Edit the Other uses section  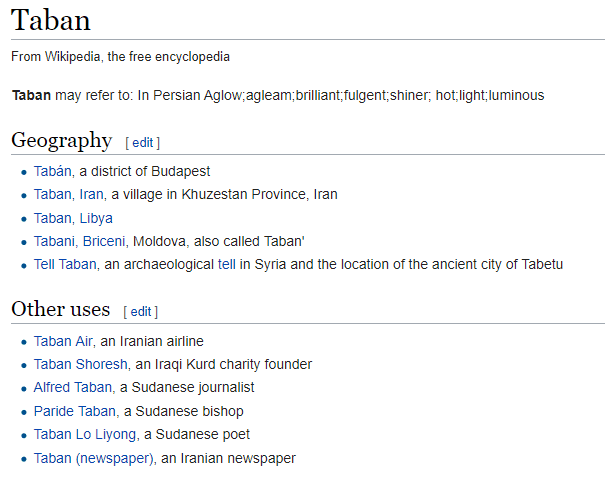(141, 311)
